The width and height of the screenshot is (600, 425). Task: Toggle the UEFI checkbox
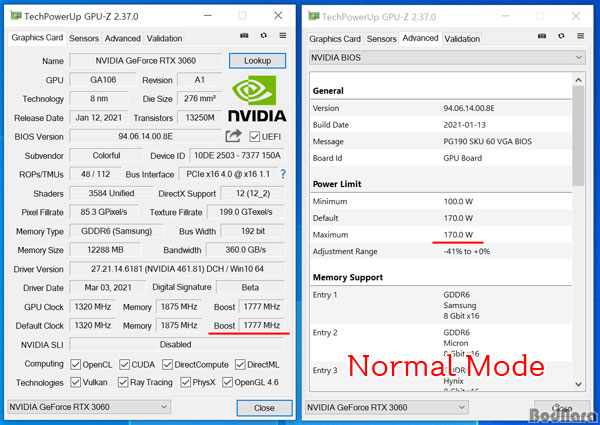pos(254,137)
